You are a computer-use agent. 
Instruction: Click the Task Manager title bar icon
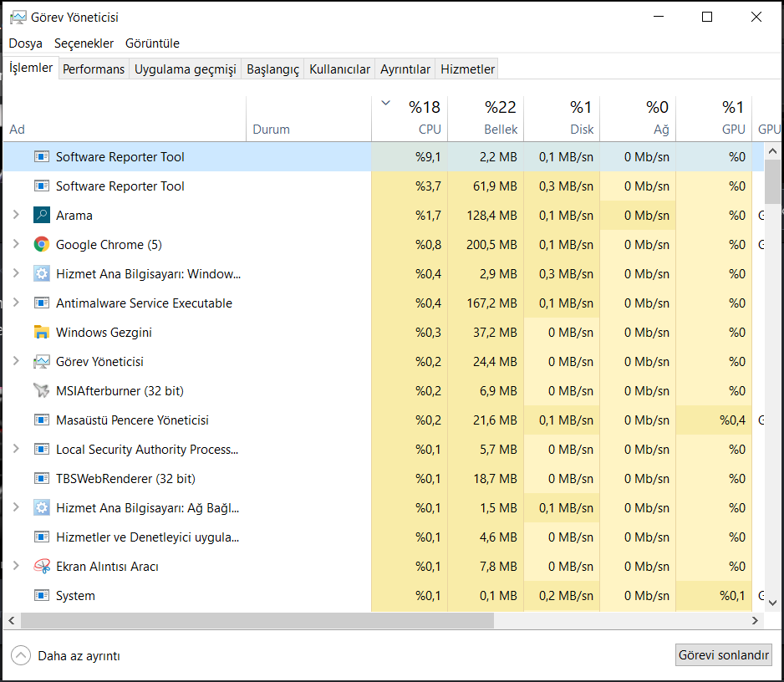click(x=18, y=18)
